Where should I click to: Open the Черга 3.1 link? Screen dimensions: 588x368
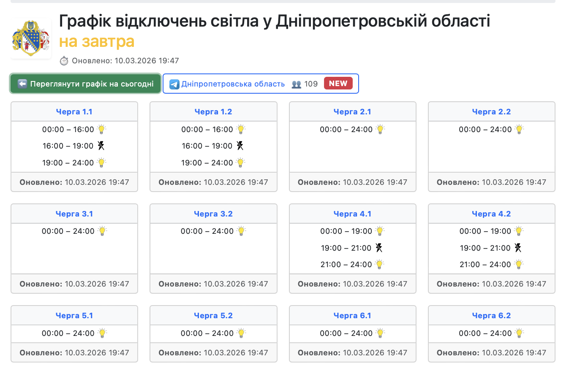click(74, 214)
